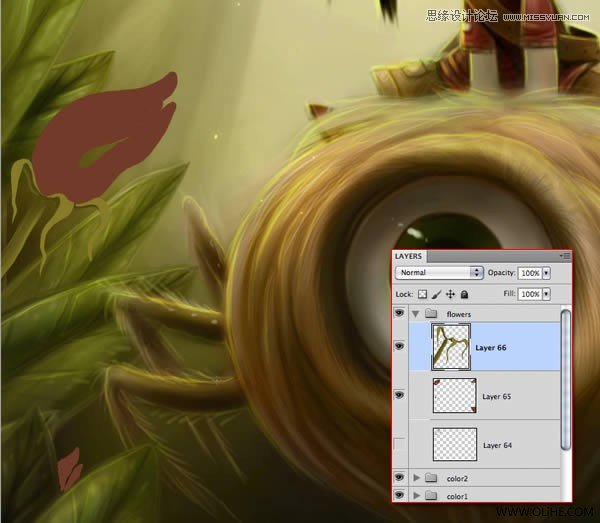Click the color2 folder icon
The image size is (600, 523).
(431, 477)
